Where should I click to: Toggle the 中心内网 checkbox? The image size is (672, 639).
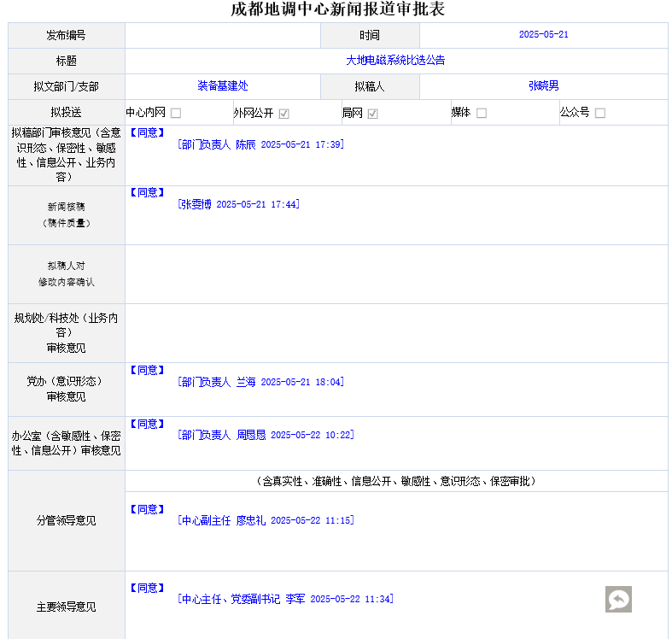pyautogui.click(x=176, y=113)
